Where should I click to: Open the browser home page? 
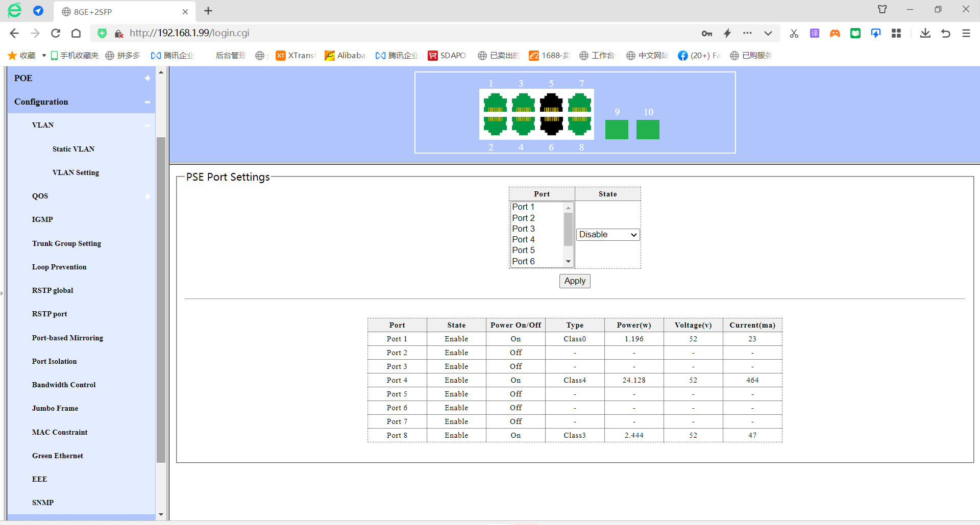click(76, 33)
